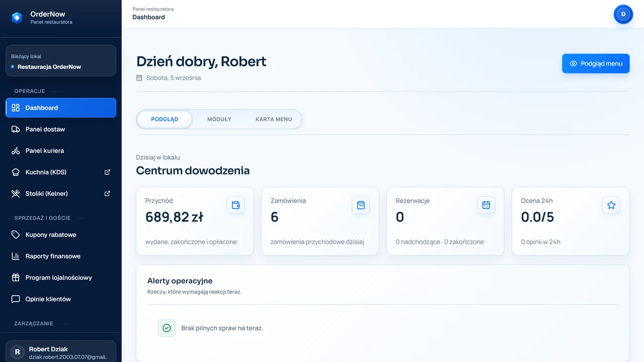The image size is (644, 362).
Task: Open Program lojalnościowy page
Action: click(x=61, y=278)
